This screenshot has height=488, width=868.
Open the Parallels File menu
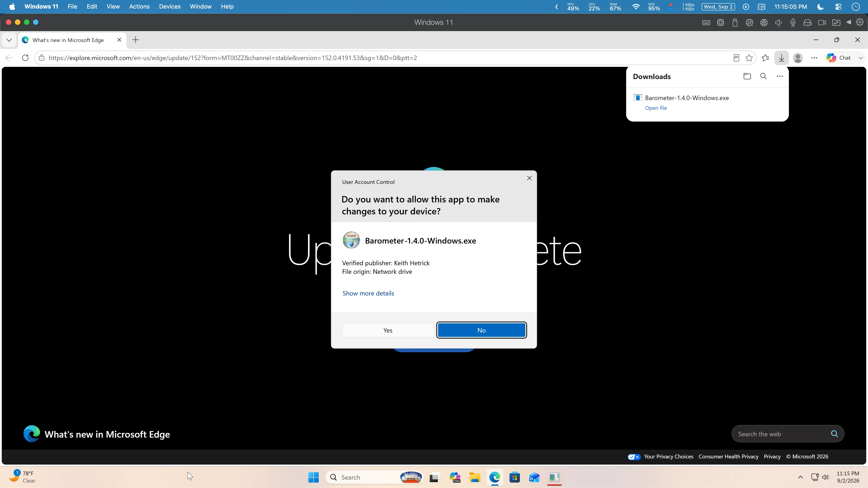72,6
